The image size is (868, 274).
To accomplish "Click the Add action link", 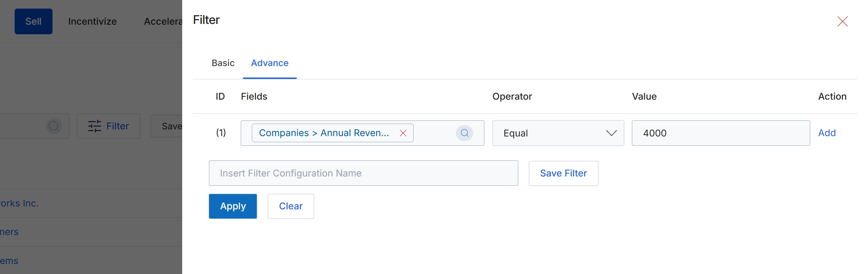I will pyautogui.click(x=827, y=133).
